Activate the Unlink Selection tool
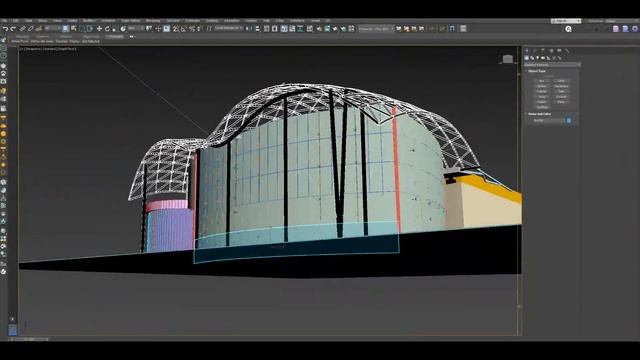The height and width of the screenshot is (360, 640). point(30,29)
